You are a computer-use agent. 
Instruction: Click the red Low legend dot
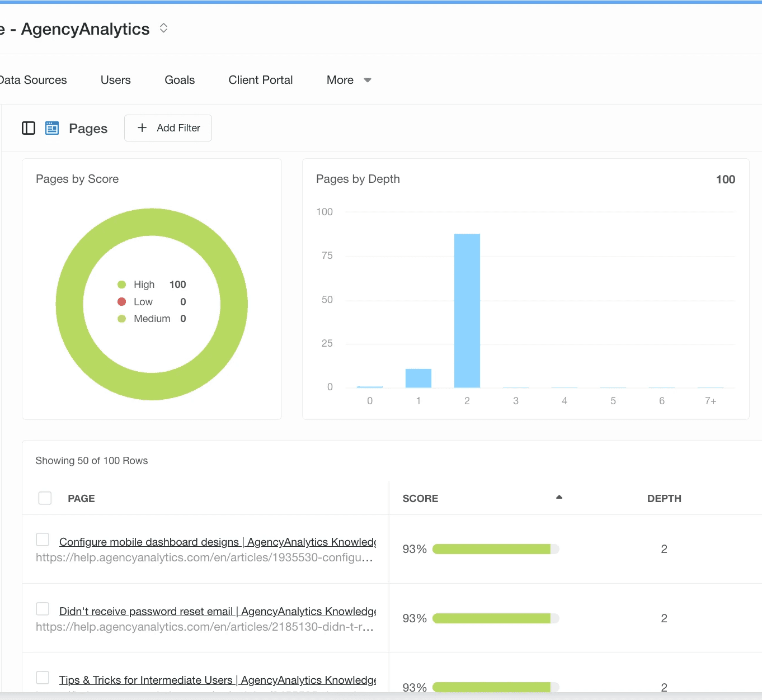coord(122,302)
